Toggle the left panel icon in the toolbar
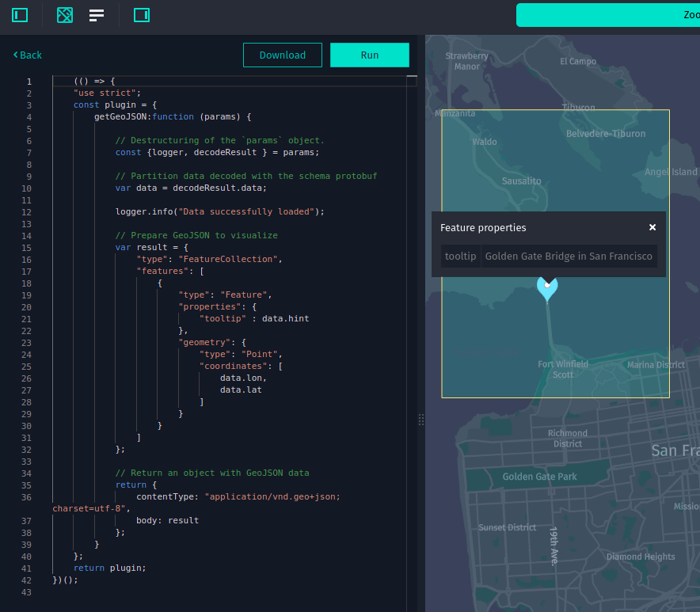 pyautogui.click(x=19, y=14)
